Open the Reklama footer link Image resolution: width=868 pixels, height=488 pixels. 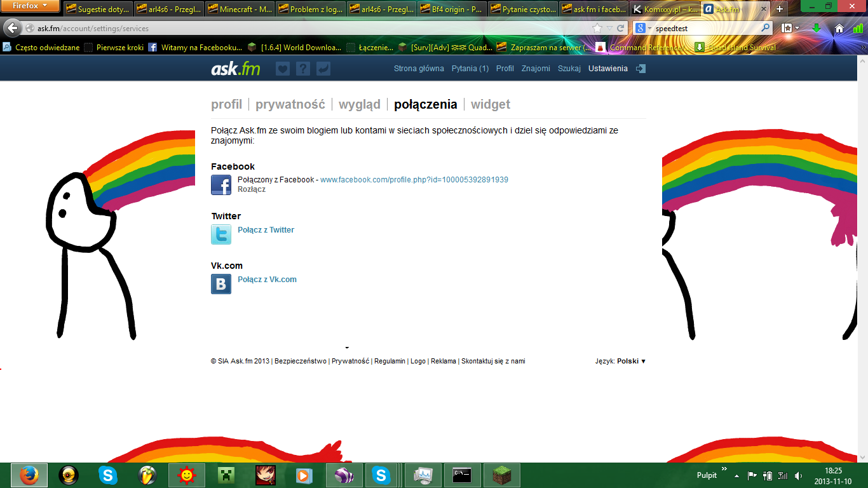point(444,361)
